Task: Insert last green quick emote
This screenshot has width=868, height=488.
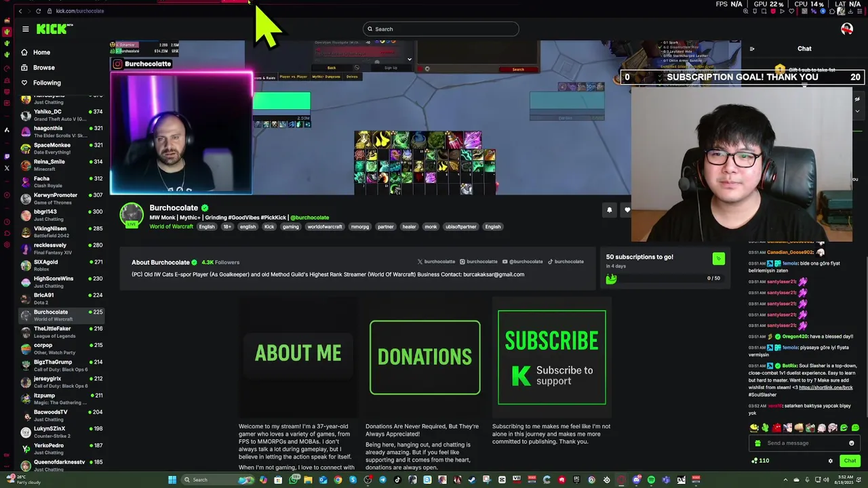Action: click(855, 428)
